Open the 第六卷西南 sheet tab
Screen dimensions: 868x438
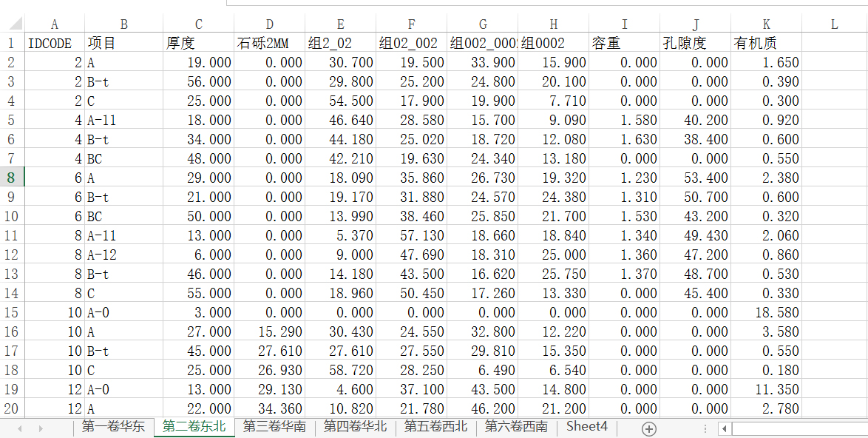(x=516, y=427)
